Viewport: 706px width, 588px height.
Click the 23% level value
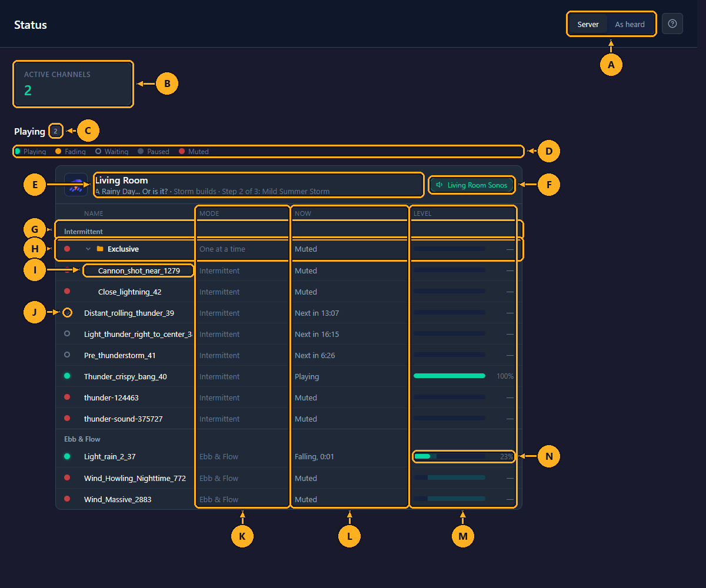(x=507, y=456)
